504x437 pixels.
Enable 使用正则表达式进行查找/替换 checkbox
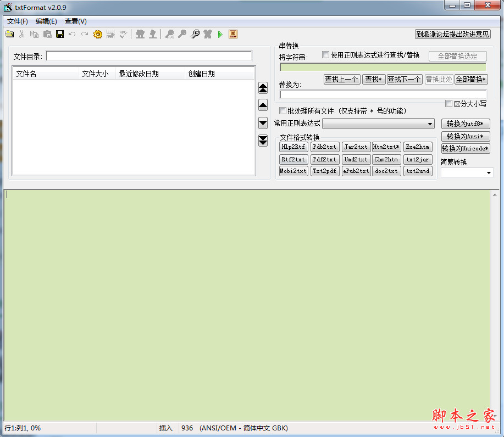click(325, 55)
